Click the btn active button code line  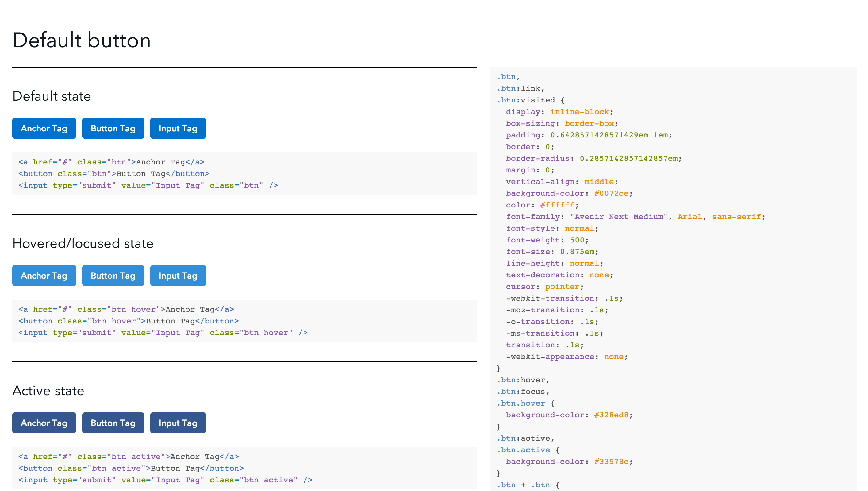pyautogui.click(x=131, y=468)
